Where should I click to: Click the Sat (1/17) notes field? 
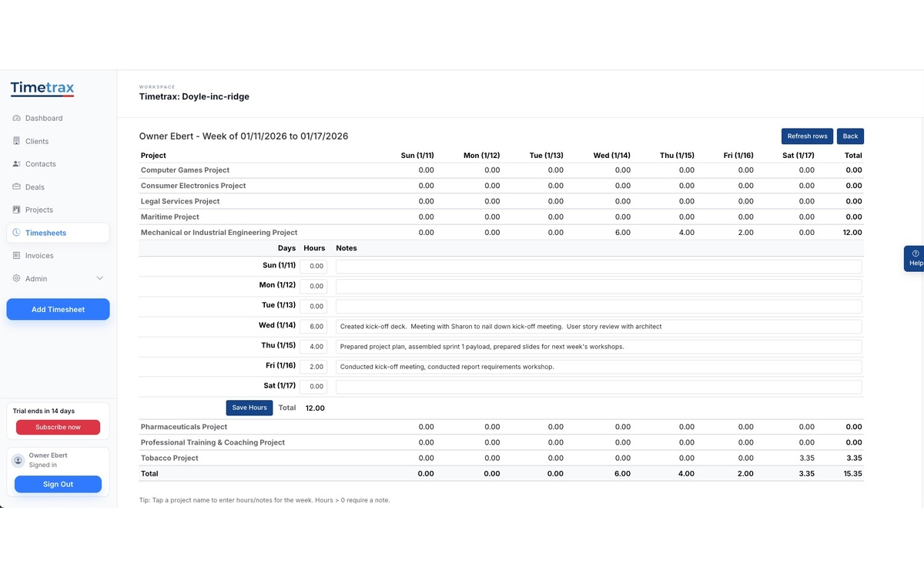tap(598, 387)
